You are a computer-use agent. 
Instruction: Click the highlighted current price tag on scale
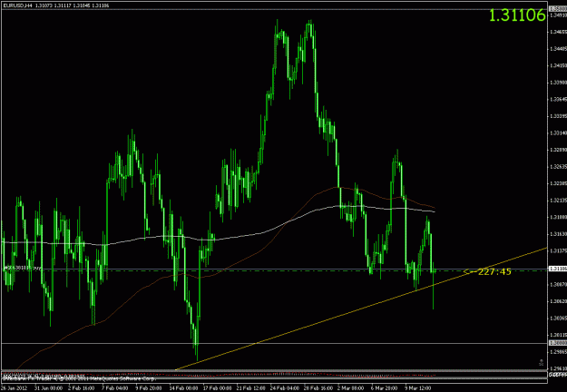click(x=558, y=269)
